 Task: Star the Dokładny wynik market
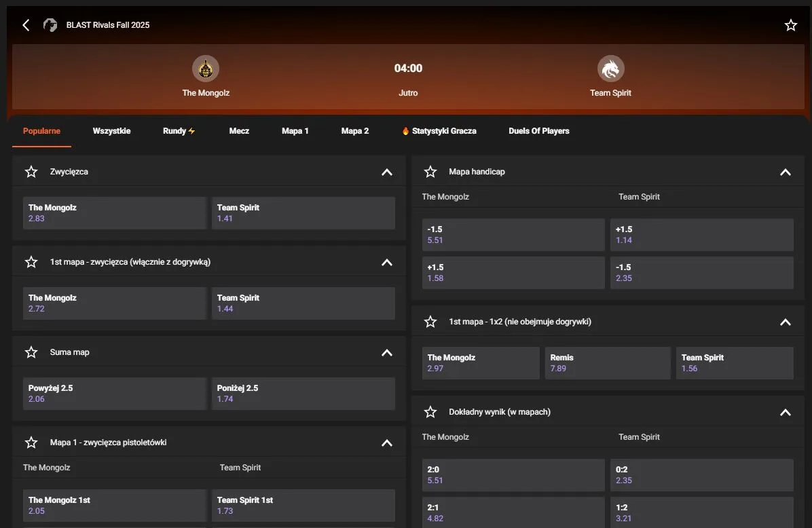430,412
